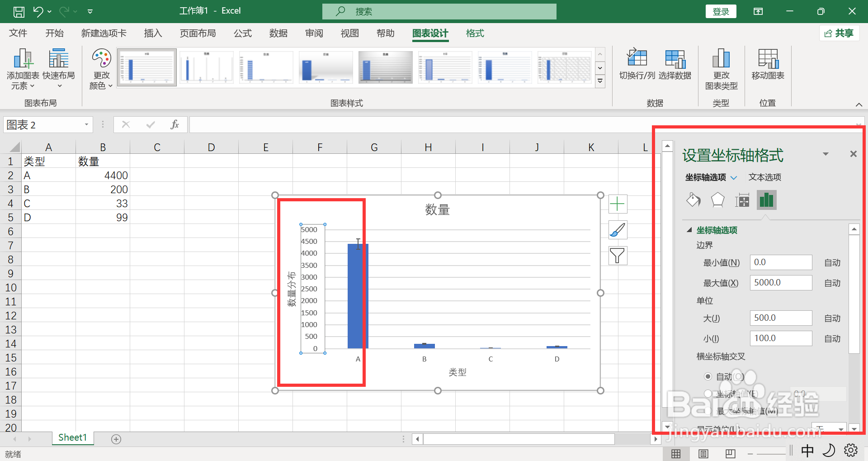
Task: Reset minor unit to Auto
Action: 832,339
